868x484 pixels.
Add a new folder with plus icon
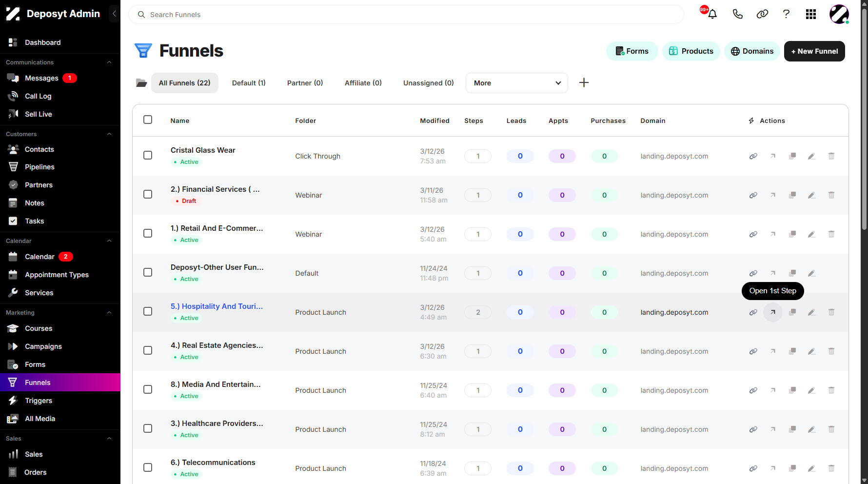coord(584,83)
